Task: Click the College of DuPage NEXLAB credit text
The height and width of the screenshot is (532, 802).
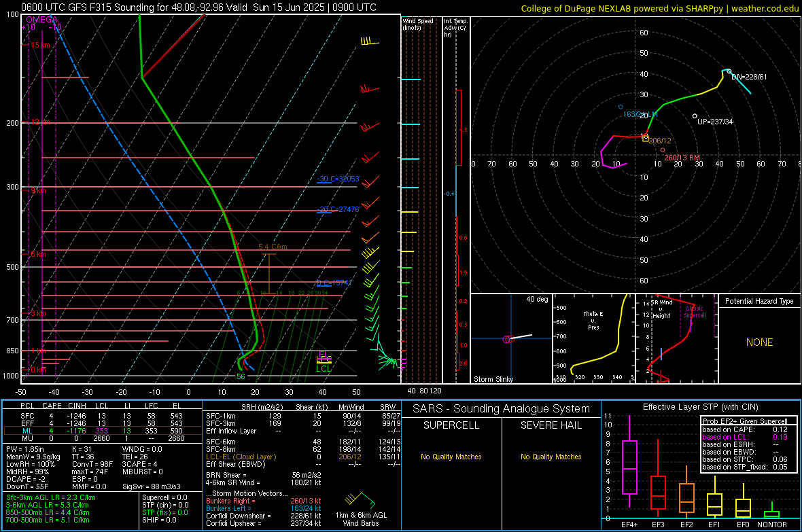Action: (659, 8)
